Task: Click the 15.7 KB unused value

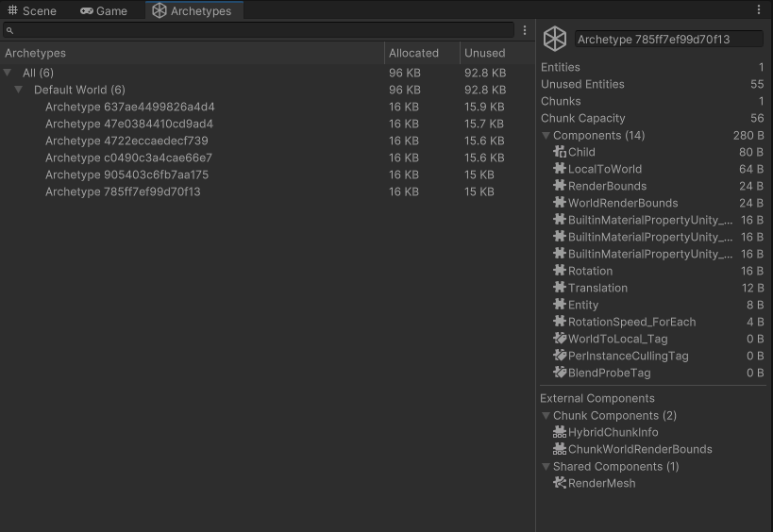Action: [484, 124]
